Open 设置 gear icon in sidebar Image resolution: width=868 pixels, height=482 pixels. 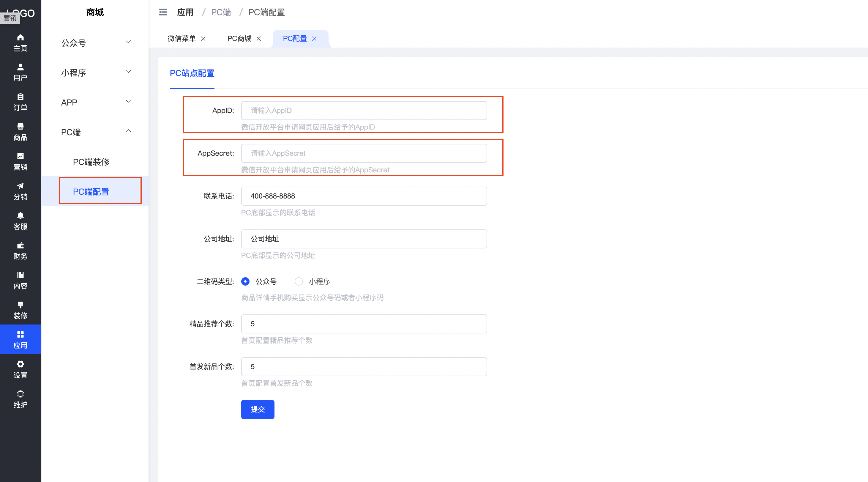[x=20, y=364]
